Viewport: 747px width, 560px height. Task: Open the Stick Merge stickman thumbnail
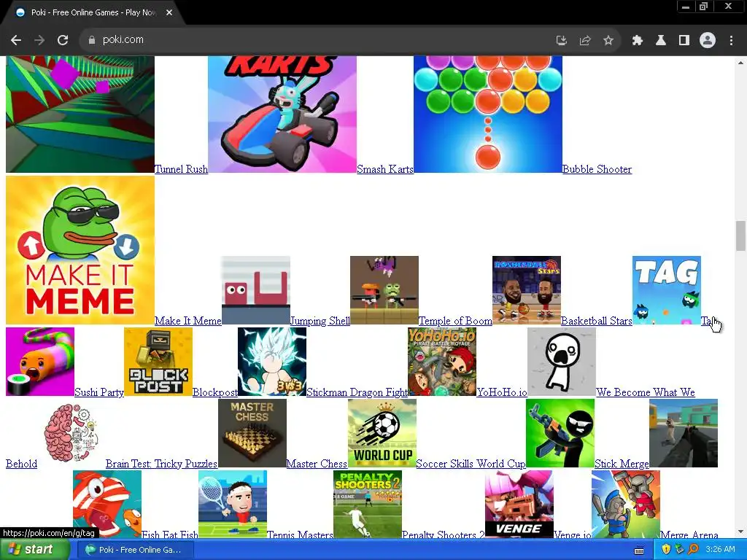point(560,433)
